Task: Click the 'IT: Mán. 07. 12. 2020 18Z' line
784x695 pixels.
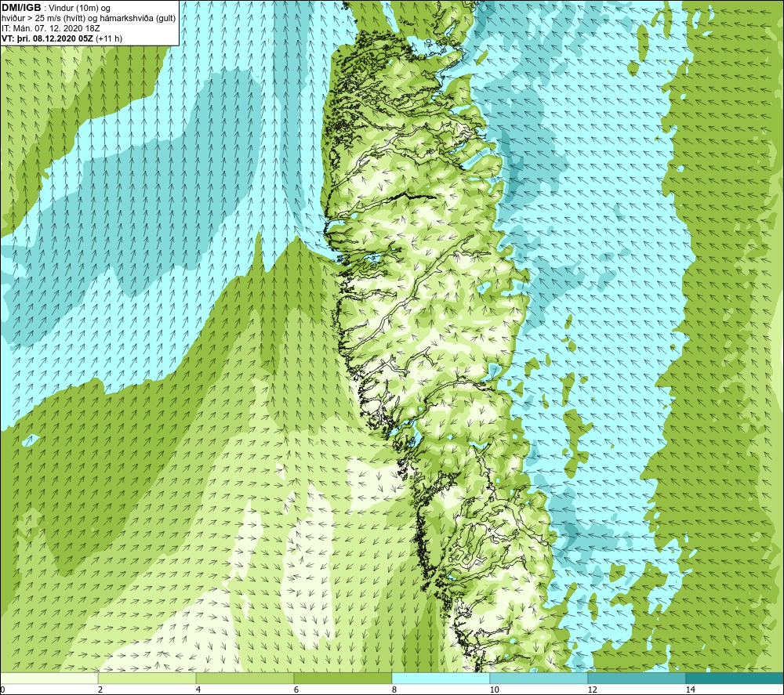Action: click(50, 28)
